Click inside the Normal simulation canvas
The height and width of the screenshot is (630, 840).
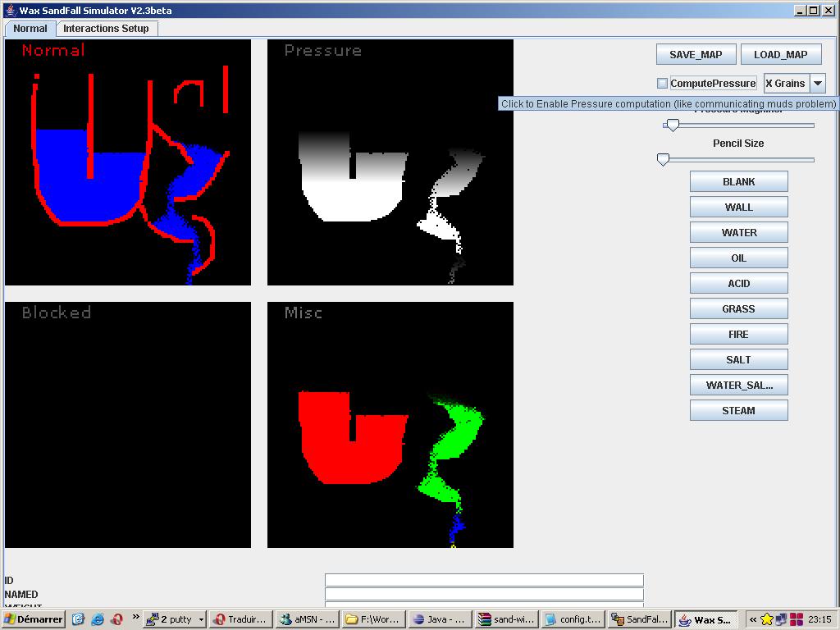point(128,162)
